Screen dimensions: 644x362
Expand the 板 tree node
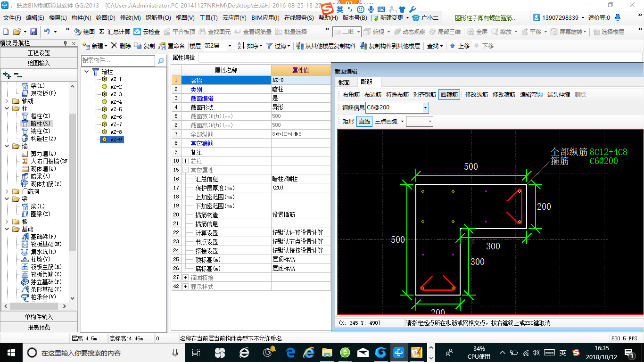[x=6, y=222]
